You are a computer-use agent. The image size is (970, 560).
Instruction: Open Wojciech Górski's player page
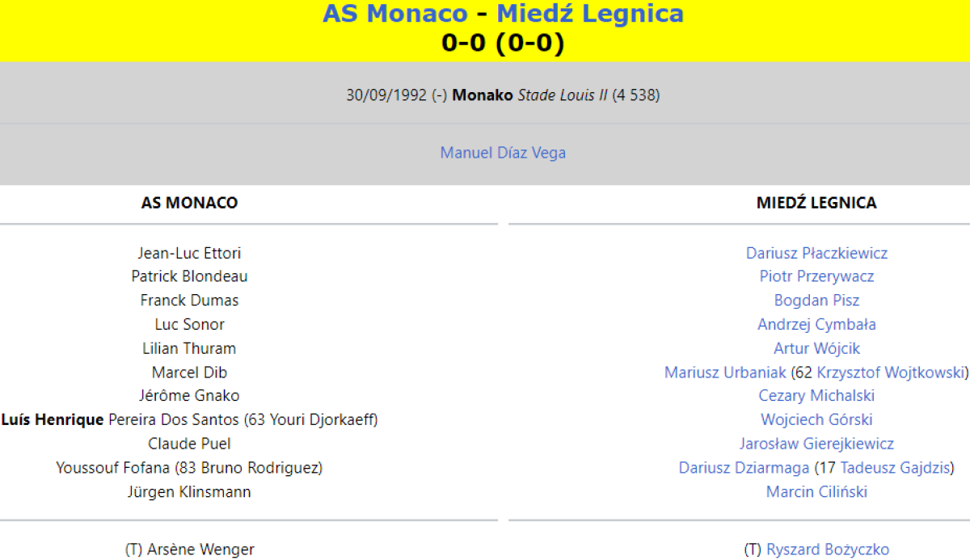[x=816, y=419]
